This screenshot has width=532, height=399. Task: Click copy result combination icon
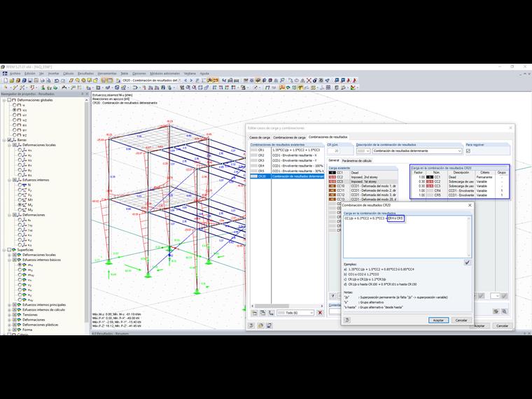[262, 313]
